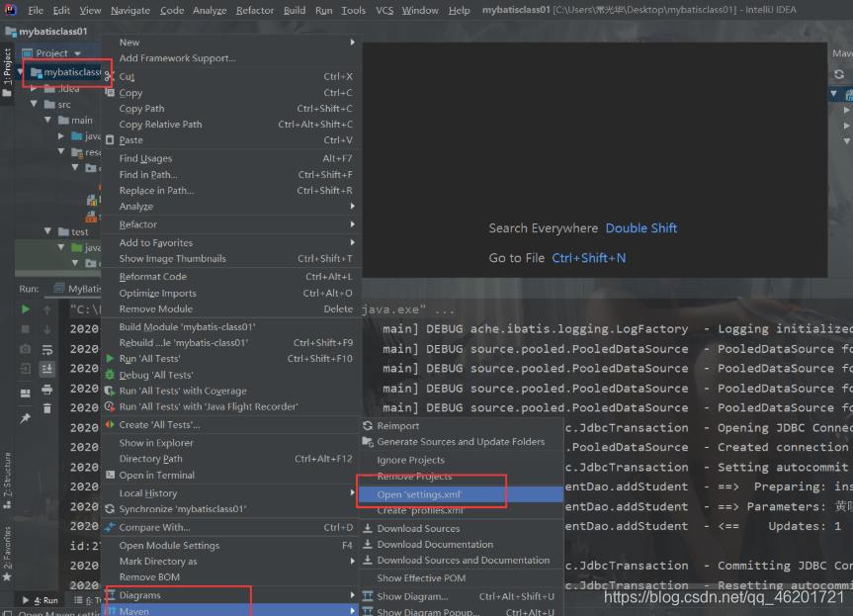This screenshot has height=616, width=853.
Task: Choose Generate Sources and Update Folders
Action: pos(461,442)
